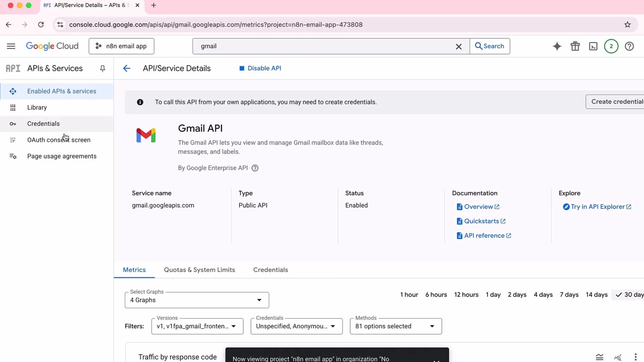Expand the Select Graphs dropdown
The width and height of the screenshot is (644, 362).
pos(197,300)
